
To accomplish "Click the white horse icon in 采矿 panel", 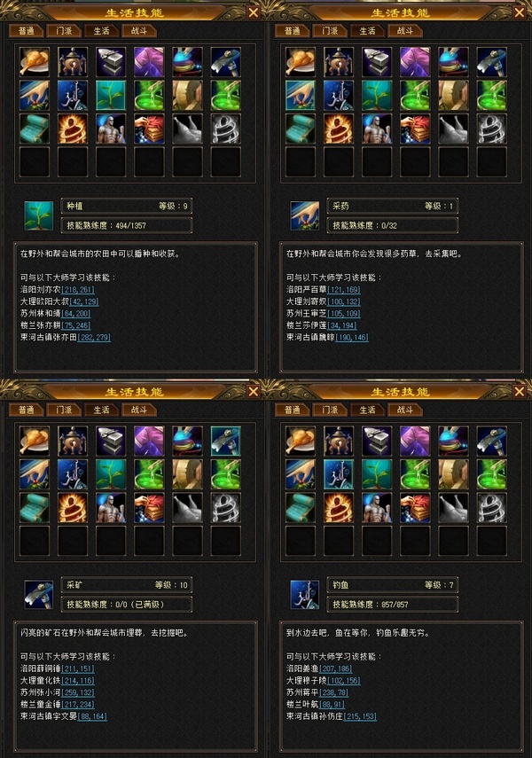I will click(187, 508).
